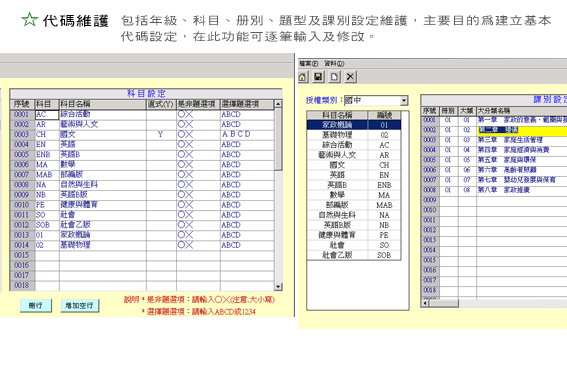567x369 pixels.
Task: Click the floppy disk Save icon
Action: point(318,77)
